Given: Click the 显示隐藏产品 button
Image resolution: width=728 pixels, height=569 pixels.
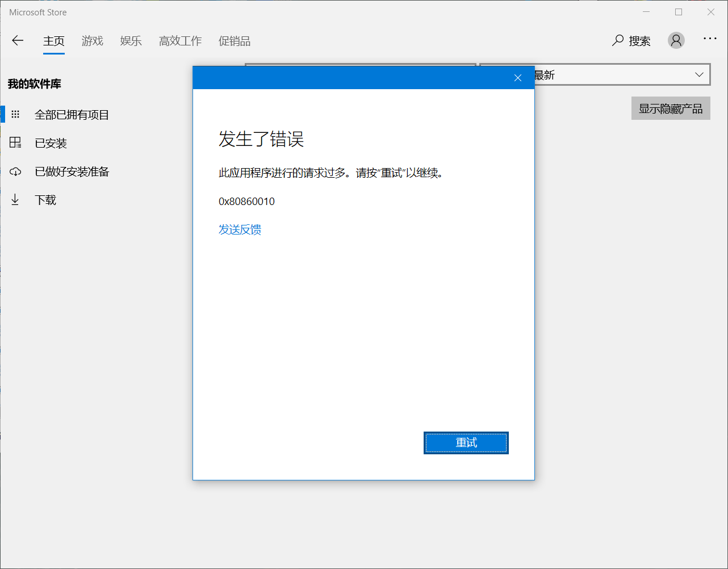Looking at the screenshot, I should click(671, 108).
